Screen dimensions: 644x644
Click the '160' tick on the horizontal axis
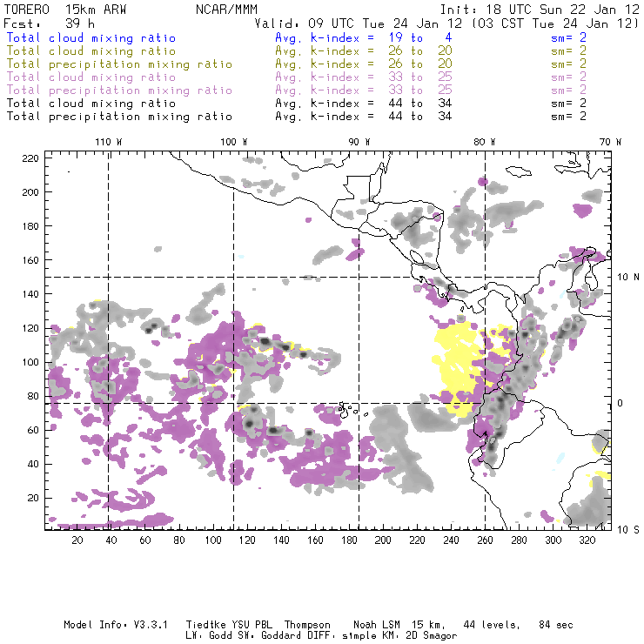coord(315,540)
